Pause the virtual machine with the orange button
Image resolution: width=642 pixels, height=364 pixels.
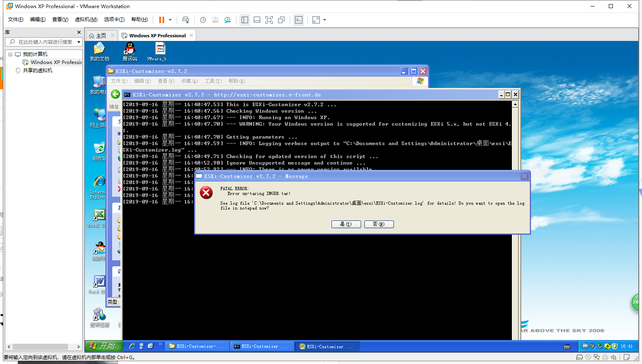point(162,20)
